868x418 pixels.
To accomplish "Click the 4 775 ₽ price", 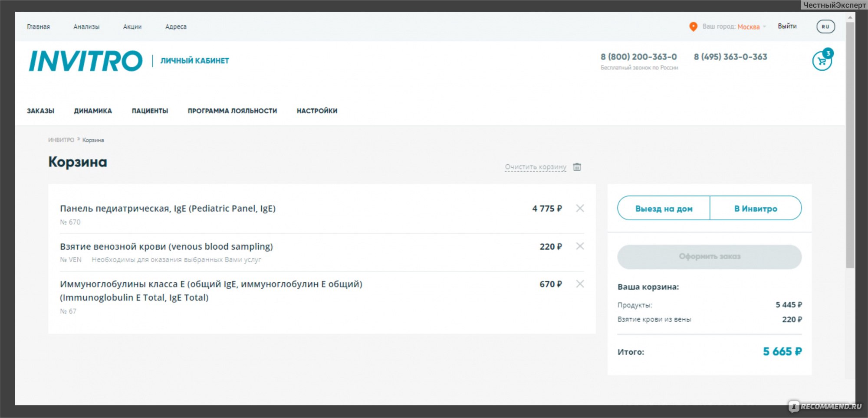I will pos(547,209).
